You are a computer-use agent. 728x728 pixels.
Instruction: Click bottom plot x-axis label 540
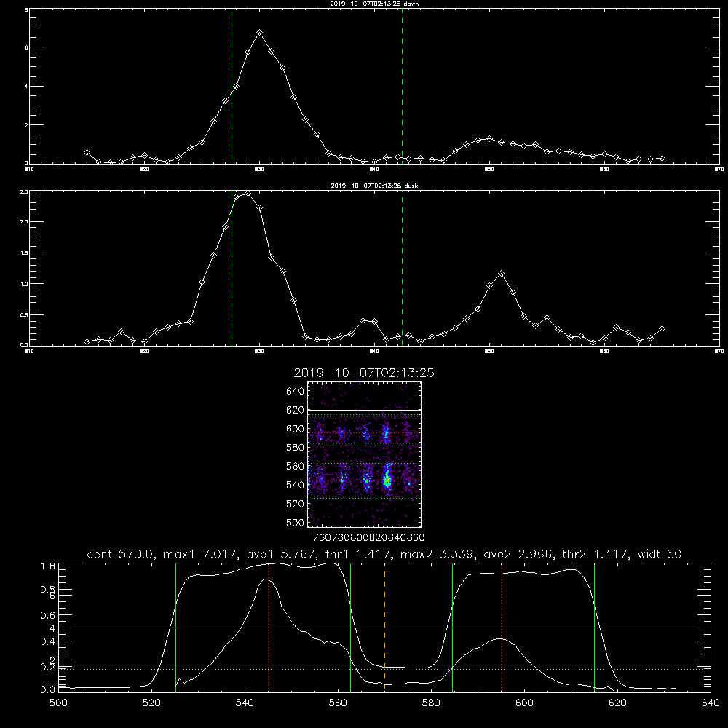245,703
